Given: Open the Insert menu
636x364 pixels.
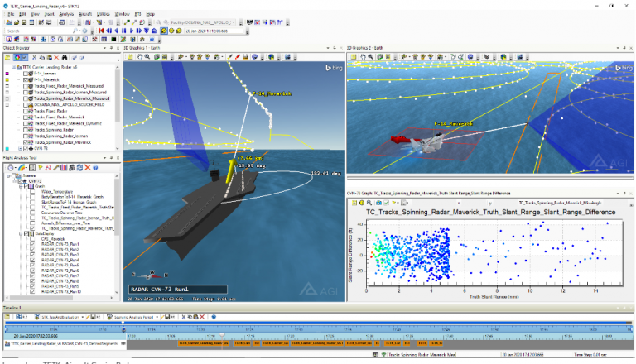Looking at the screenshot, I should [x=49, y=14].
